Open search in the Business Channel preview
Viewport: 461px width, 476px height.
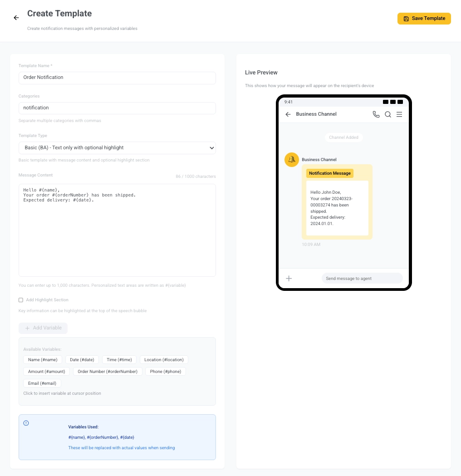click(388, 114)
